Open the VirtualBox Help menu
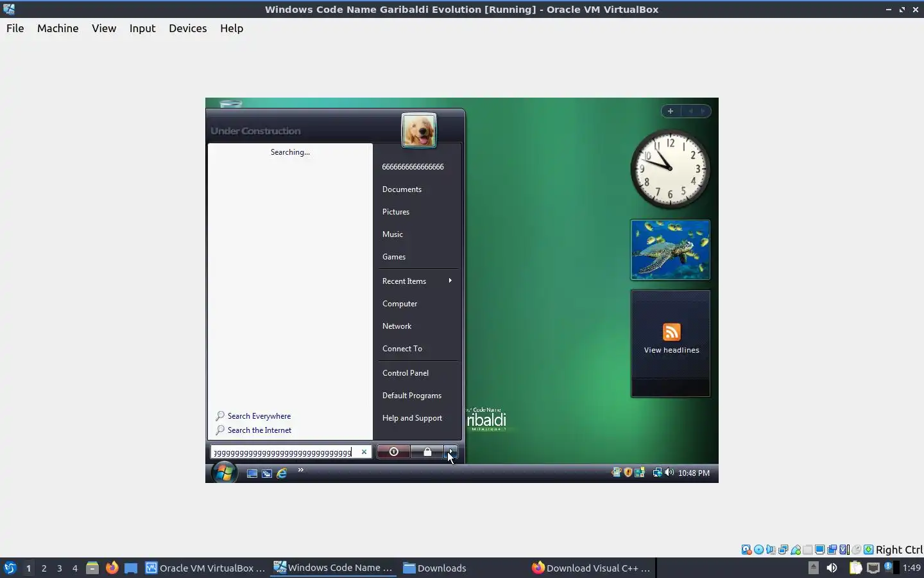This screenshot has height=578, width=924. [232, 28]
